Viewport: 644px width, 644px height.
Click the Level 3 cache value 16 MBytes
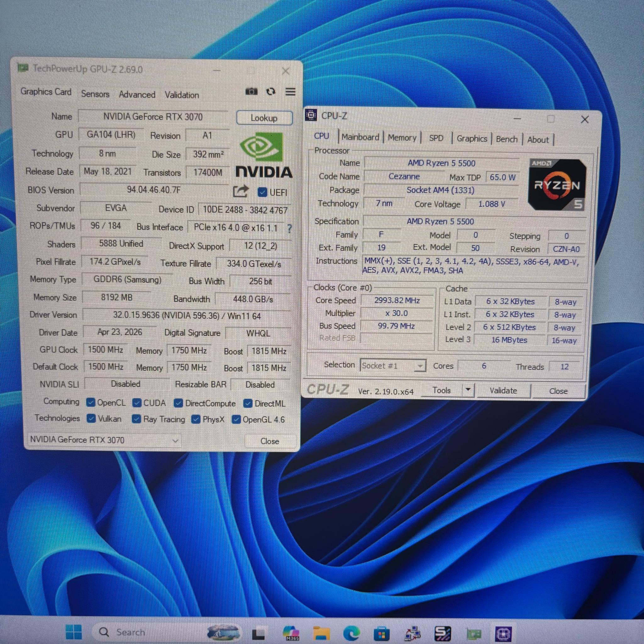click(x=509, y=340)
